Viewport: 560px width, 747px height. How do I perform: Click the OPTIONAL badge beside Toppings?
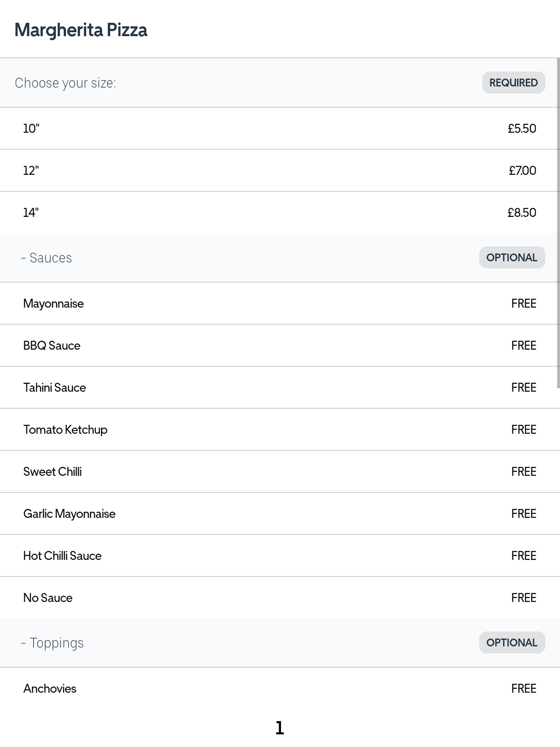click(512, 643)
